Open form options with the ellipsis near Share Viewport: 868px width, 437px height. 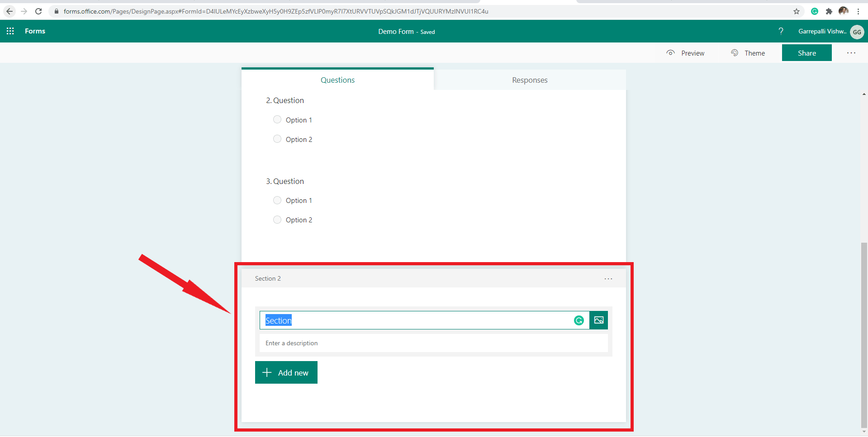pyautogui.click(x=850, y=53)
